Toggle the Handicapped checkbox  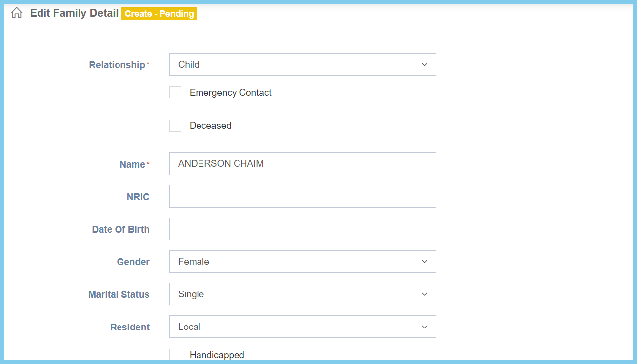(x=175, y=355)
